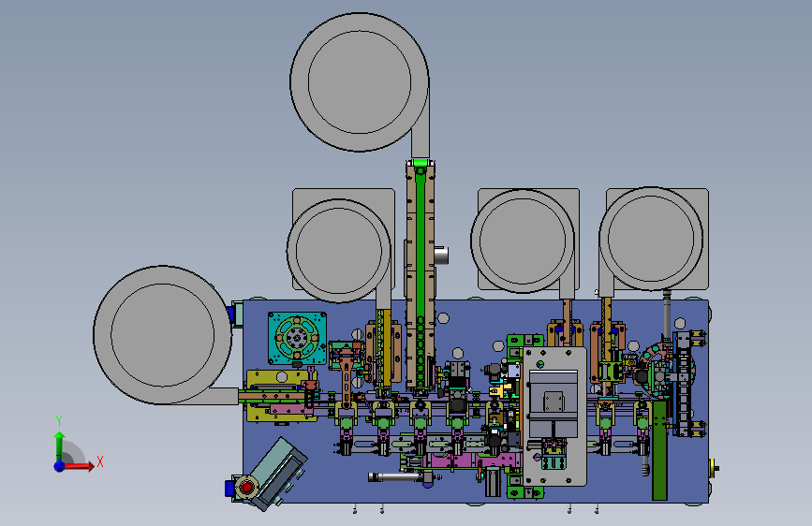Select the topmost large vibratory bowl feeder

[360, 82]
